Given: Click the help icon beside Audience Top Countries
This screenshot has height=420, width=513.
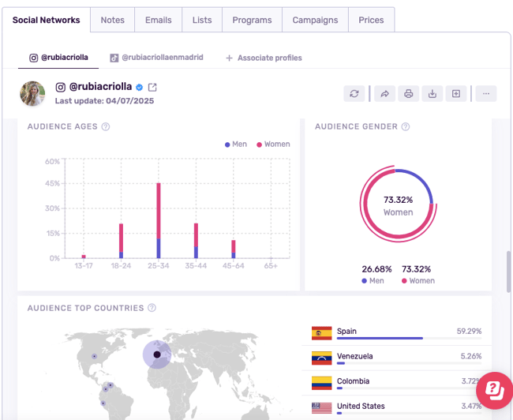Looking at the screenshot, I should pyautogui.click(x=152, y=308).
